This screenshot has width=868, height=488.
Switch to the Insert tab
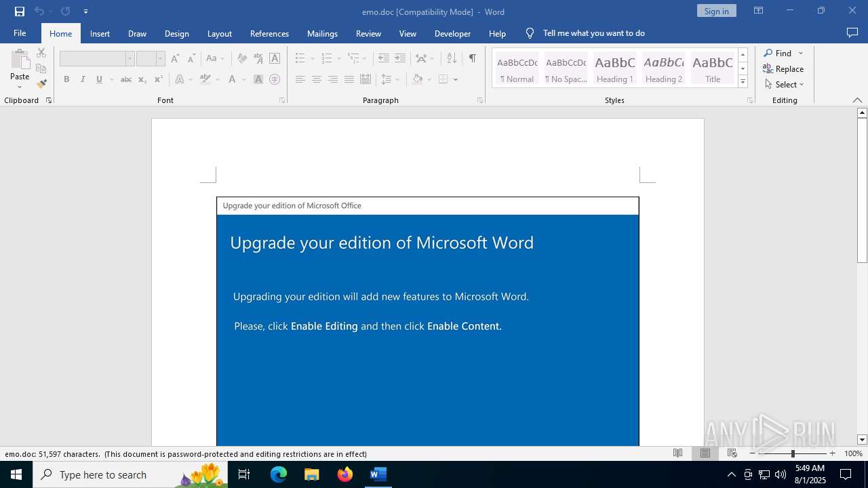[100, 33]
